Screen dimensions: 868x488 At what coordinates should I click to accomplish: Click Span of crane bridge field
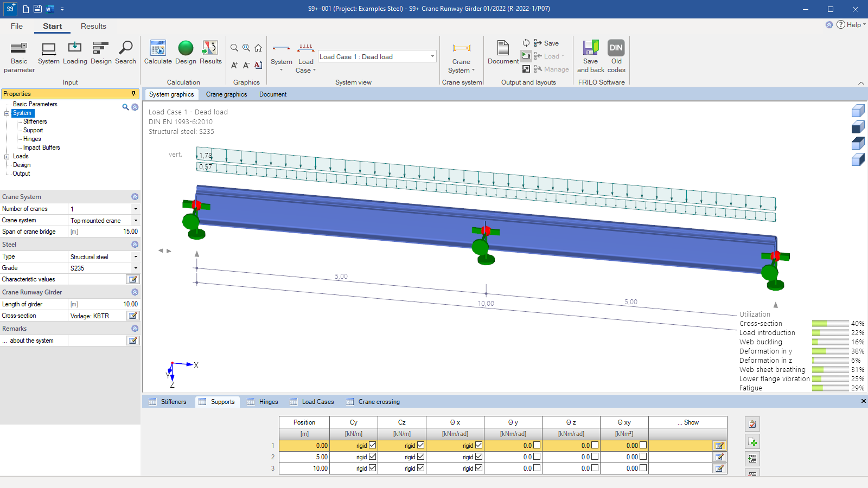pyautogui.click(x=104, y=232)
